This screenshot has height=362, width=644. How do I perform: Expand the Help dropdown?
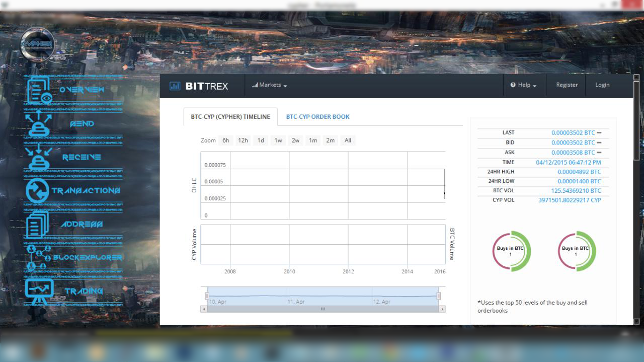523,85
